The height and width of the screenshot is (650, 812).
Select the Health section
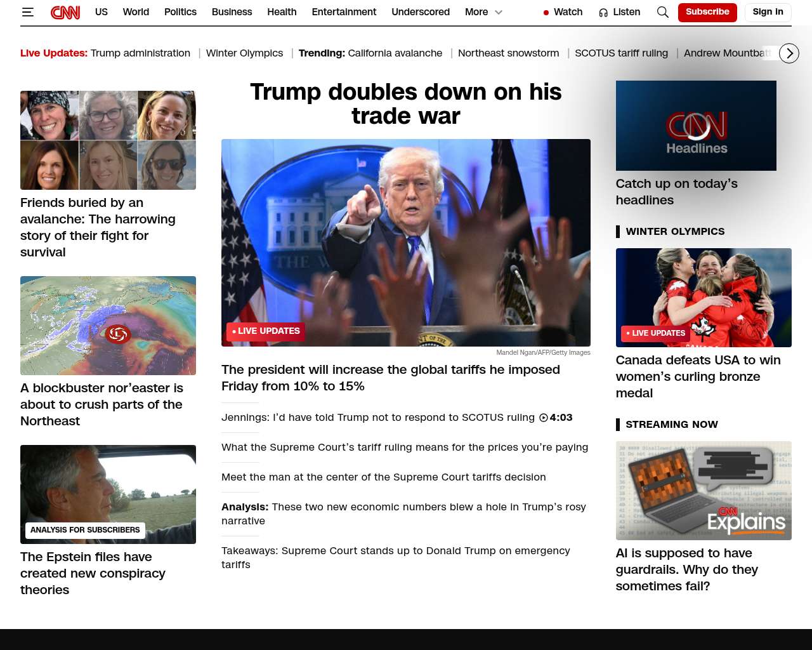pos(282,12)
